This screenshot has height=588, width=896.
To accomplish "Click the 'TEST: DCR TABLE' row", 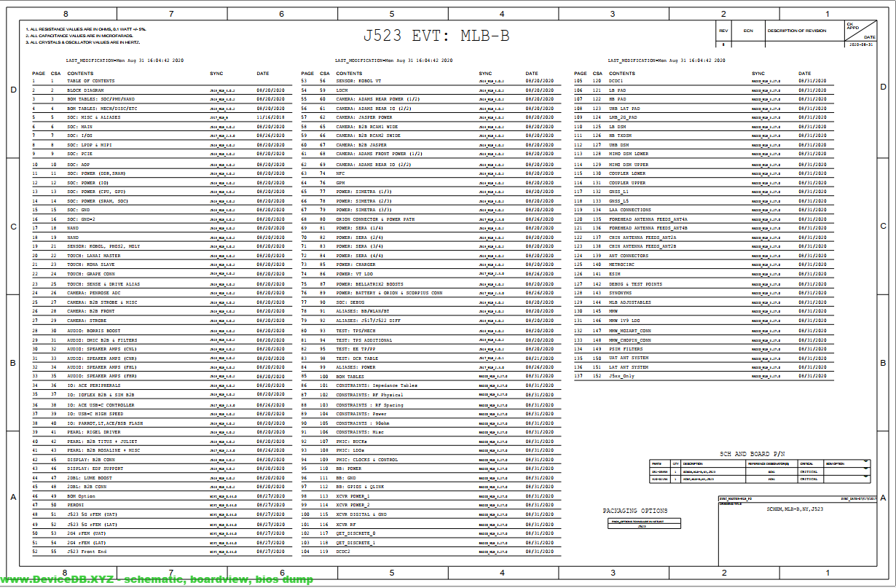I will (x=431, y=358).
